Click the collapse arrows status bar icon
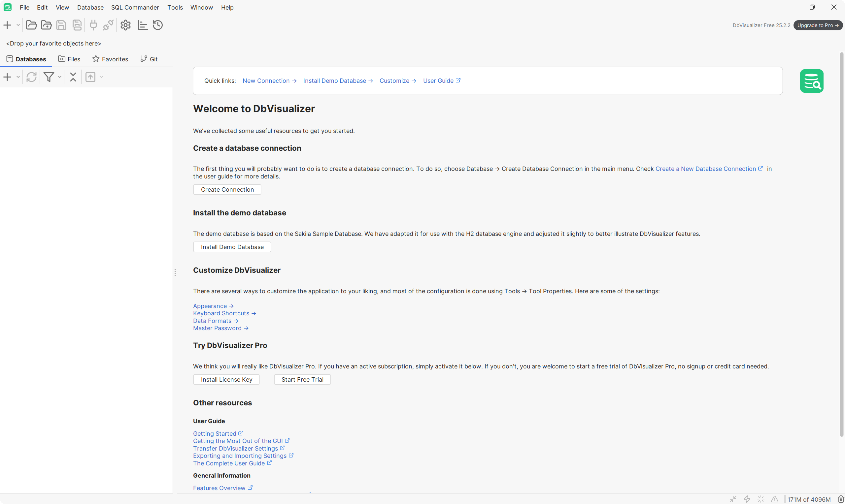 pyautogui.click(x=733, y=499)
